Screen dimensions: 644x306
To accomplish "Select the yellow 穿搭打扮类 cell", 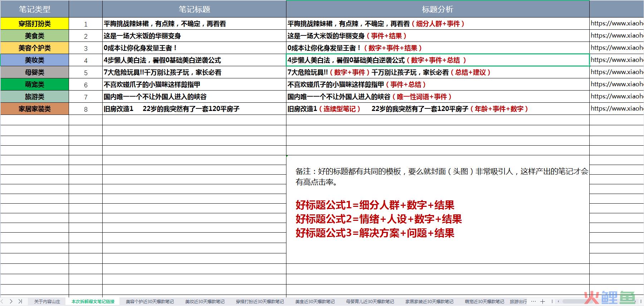I will 35,24.
